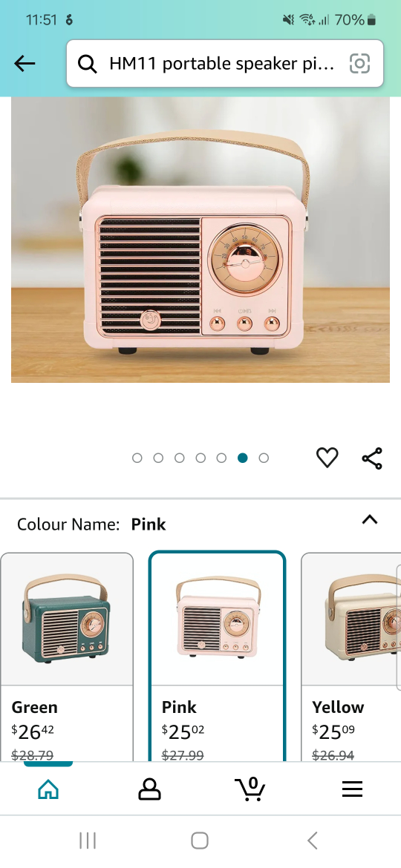Jump to first image dot indicator
This screenshot has height=868, width=401.
click(137, 458)
